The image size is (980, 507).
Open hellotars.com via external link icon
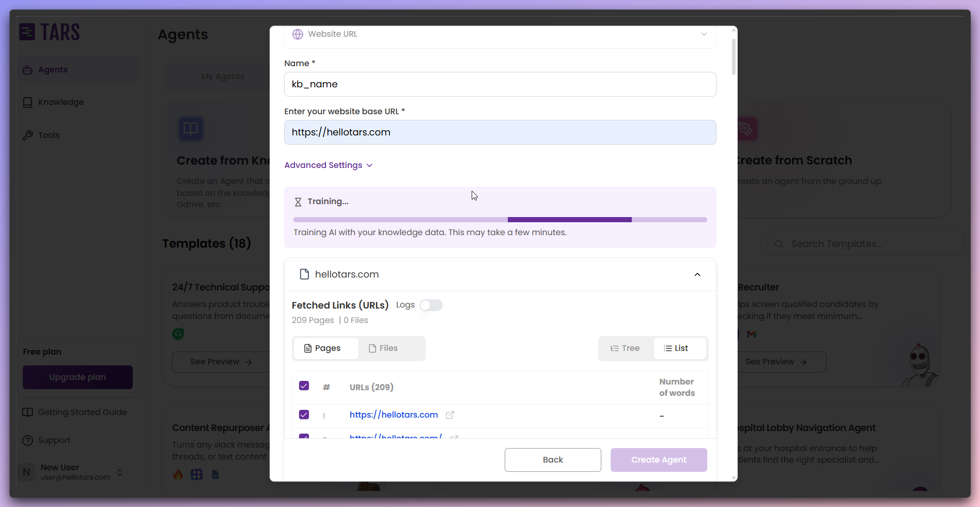pos(449,415)
